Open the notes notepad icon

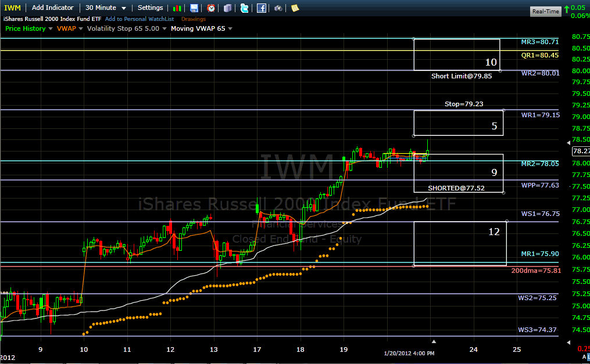pos(294,8)
